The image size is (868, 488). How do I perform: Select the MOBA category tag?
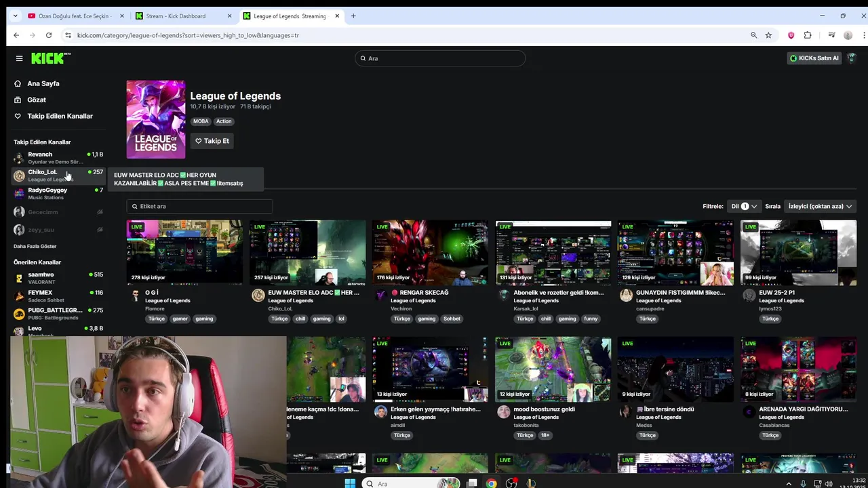201,121
